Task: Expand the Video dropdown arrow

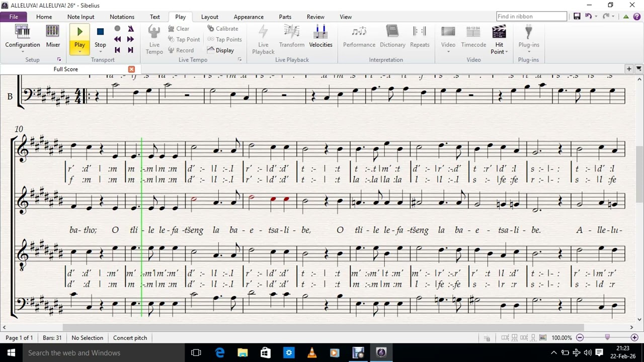Action: pos(448,52)
